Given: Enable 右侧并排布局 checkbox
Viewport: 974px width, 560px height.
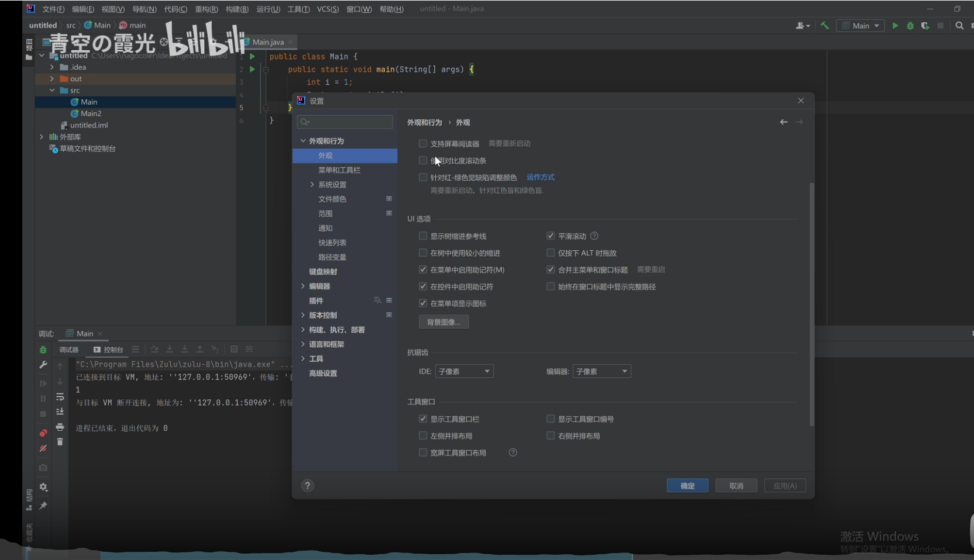Looking at the screenshot, I should point(550,436).
